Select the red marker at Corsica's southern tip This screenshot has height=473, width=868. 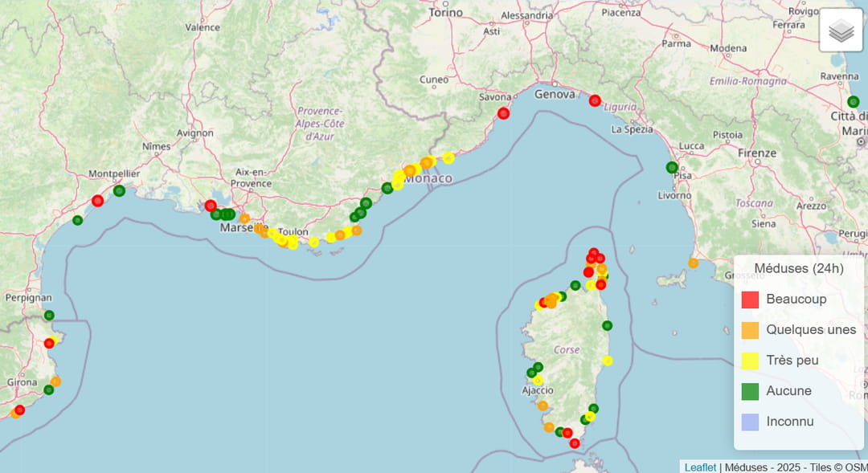pyautogui.click(x=575, y=443)
